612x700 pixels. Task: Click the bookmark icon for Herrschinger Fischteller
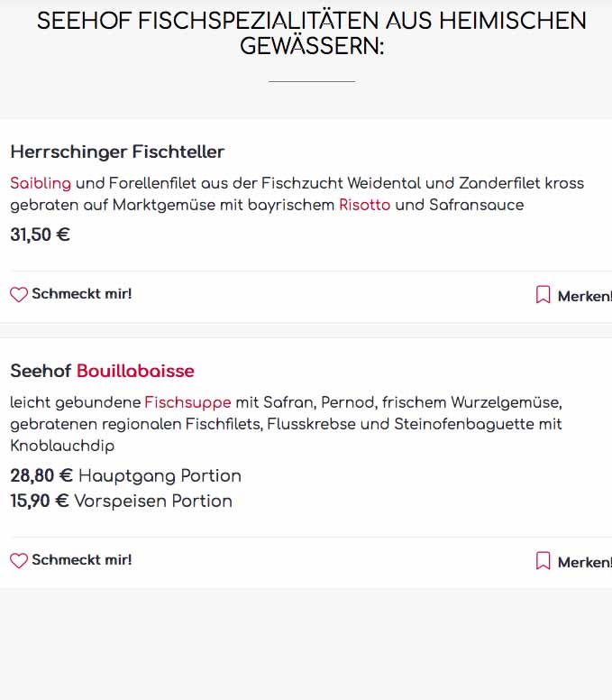click(x=543, y=295)
